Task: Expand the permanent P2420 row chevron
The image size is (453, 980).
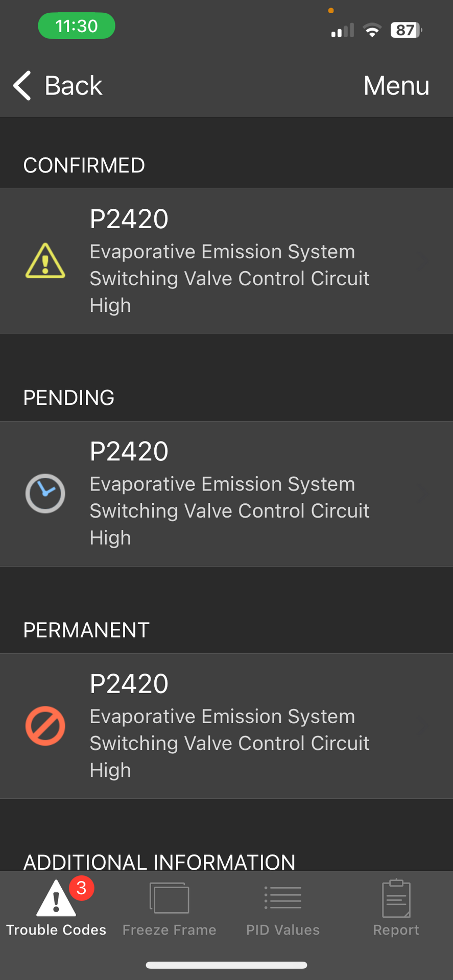Action: (x=422, y=726)
